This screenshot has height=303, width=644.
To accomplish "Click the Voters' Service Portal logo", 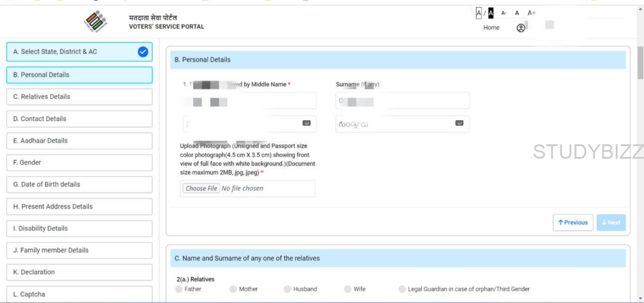I will click(x=96, y=22).
